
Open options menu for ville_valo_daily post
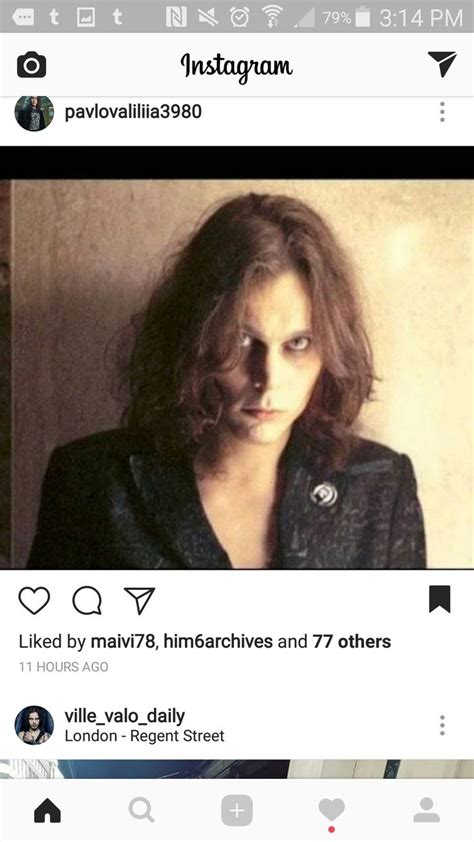[x=442, y=725]
